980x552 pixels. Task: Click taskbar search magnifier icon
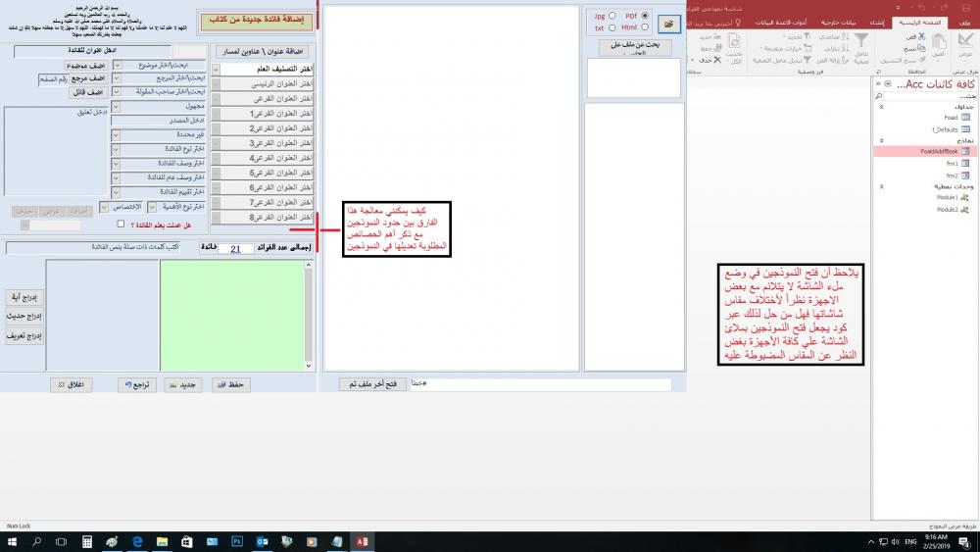coord(37,541)
